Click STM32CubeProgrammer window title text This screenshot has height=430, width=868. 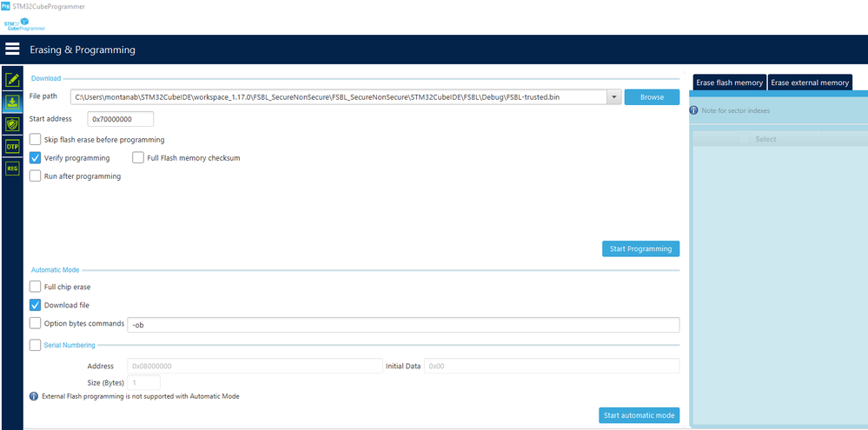[49, 7]
